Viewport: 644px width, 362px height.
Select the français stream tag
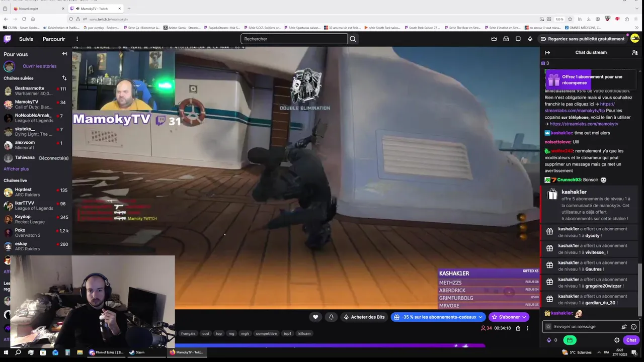188,333
